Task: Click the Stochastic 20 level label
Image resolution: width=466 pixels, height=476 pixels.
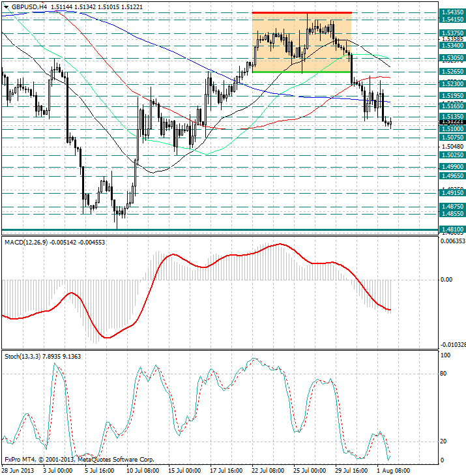Action: point(443,441)
